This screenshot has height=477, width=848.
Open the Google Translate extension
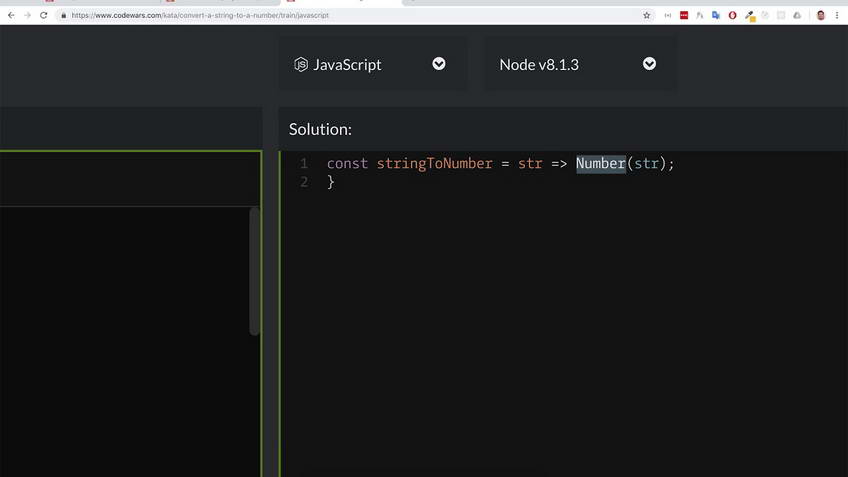716,15
